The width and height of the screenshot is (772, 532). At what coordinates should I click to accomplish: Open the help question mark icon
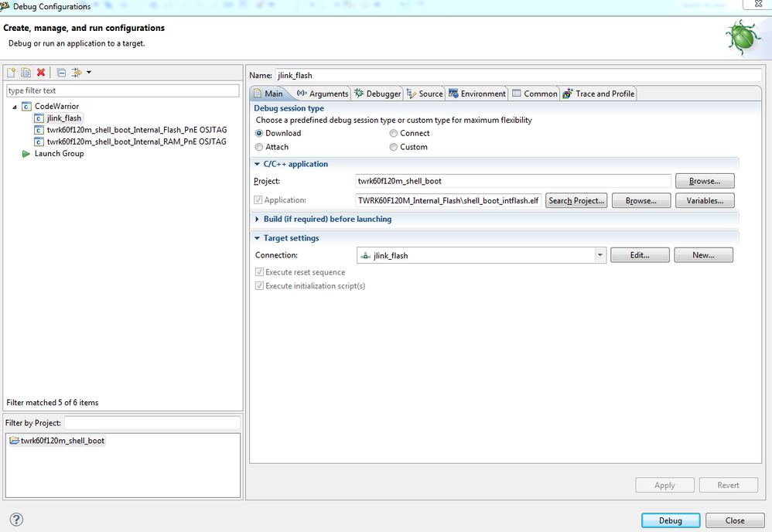pos(16,520)
